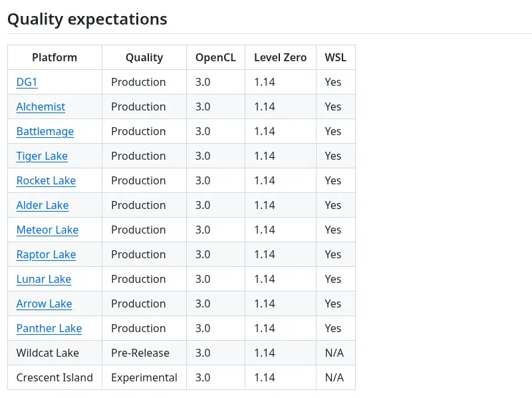Open the DG1 platform link
Image resolution: width=532 pixels, height=398 pixels.
click(x=27, y=82)
